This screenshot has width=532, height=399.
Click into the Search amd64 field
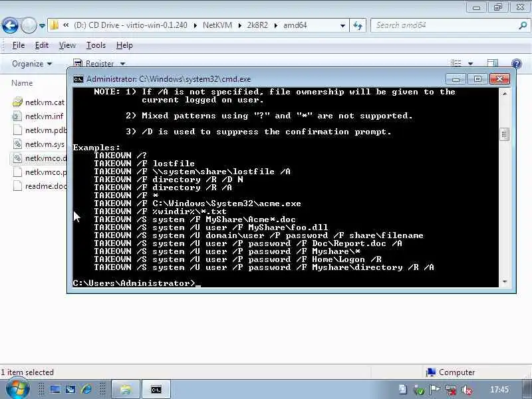point(444,25)
